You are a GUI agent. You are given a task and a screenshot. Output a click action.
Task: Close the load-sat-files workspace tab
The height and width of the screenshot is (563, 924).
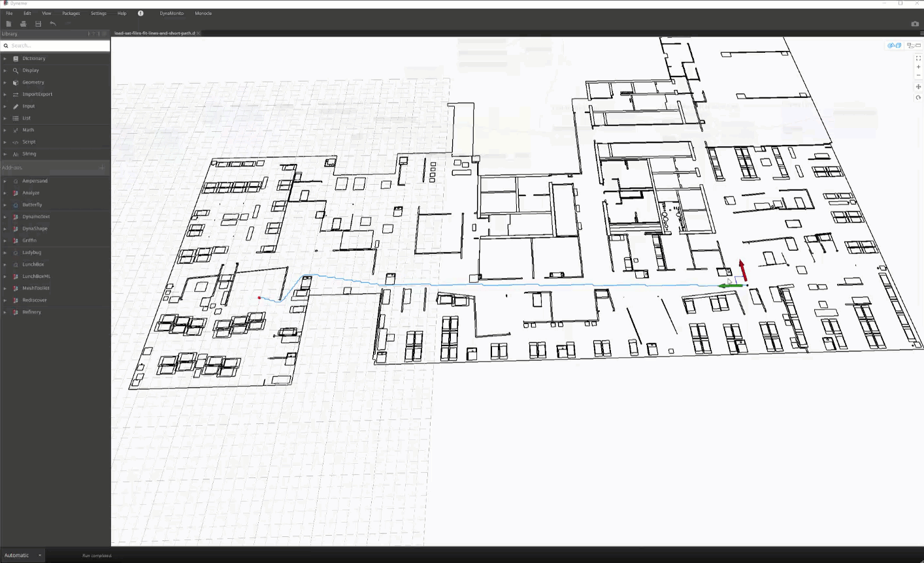coord(198,33)
